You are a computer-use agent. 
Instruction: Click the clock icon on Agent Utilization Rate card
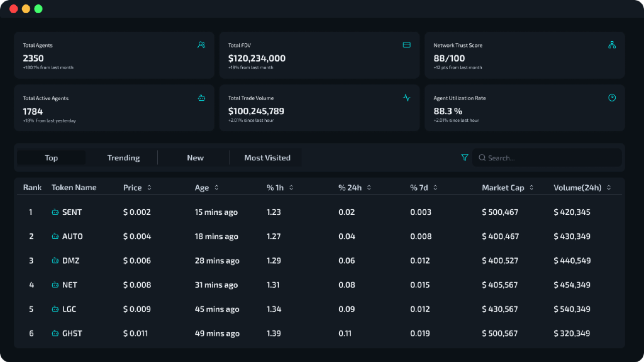pos(612,98)
